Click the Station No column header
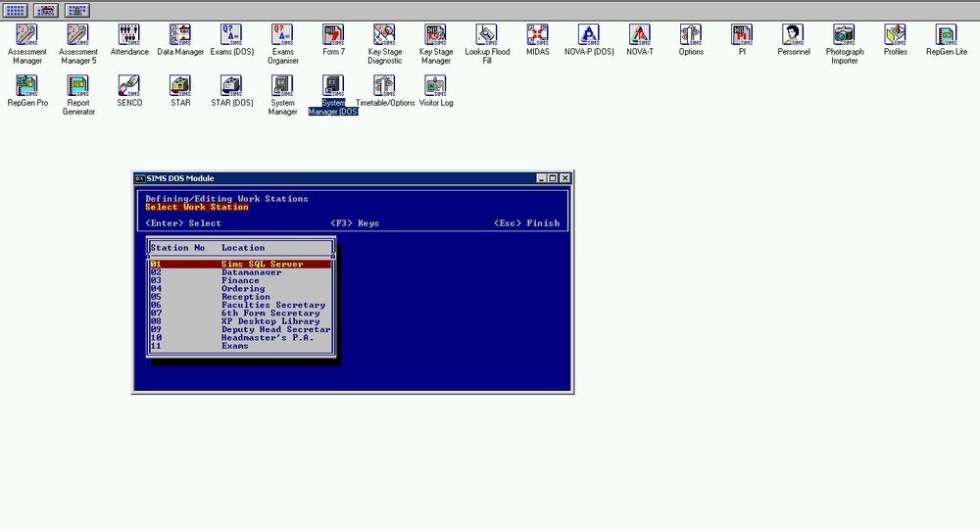The height and width of the screenshot is (531, 980). click(177, 248)
